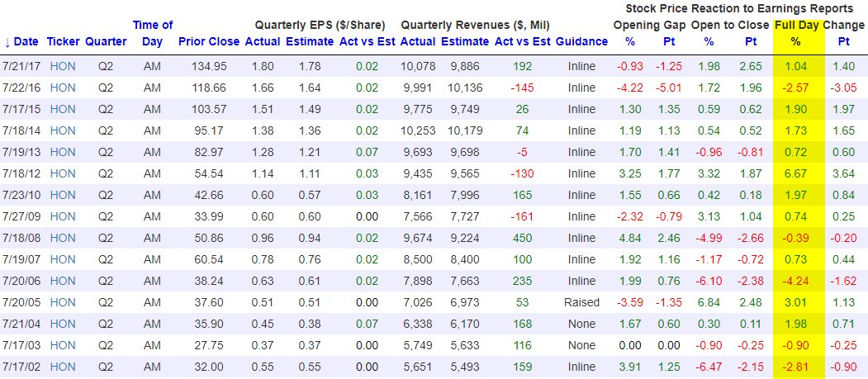Image resolution: width=868 pixels, height=379 pixels.
Task: Sort by Opening Gap Pt header
Action: (x=669, y=41)
